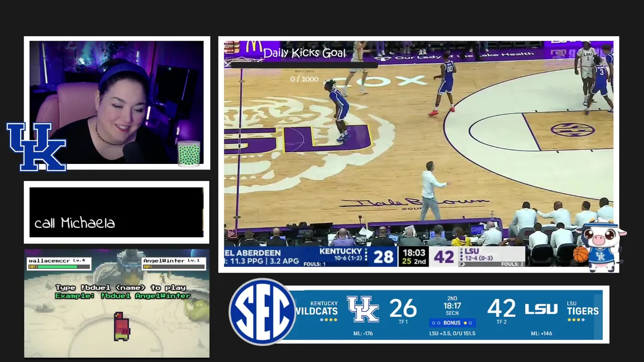Screen dimensions: 644x362
Task: Click the "FOULS: 2" LSU indicator
Action: 512,264
